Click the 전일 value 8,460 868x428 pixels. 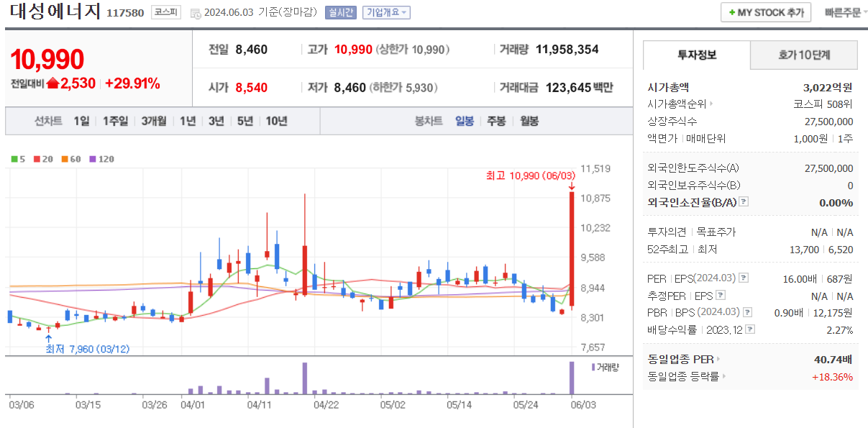pyautogui.click(x=252, y=49)
